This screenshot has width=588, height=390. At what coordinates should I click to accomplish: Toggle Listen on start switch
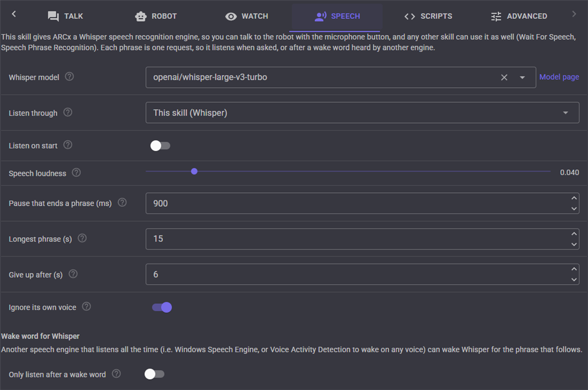(160, 145)
